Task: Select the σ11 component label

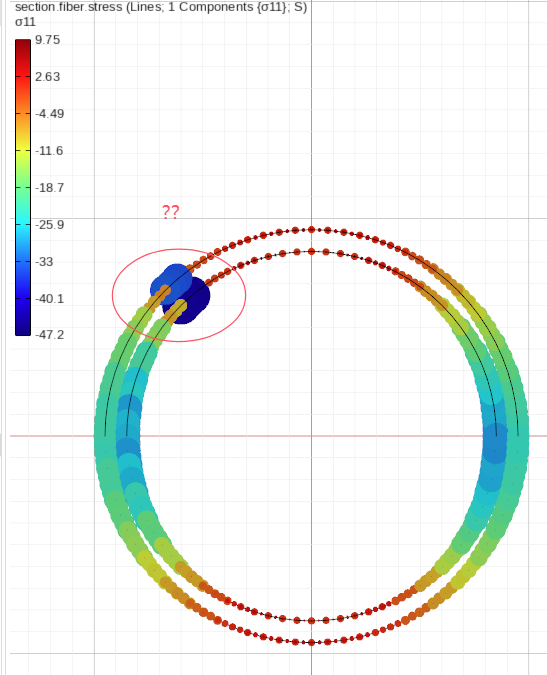Action: click(25, 22)
